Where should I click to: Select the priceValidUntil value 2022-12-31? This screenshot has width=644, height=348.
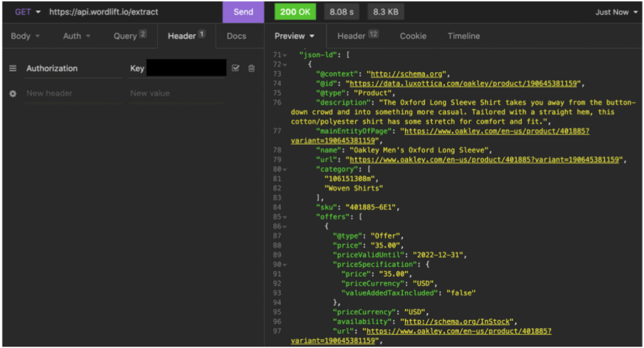[438, 254]
